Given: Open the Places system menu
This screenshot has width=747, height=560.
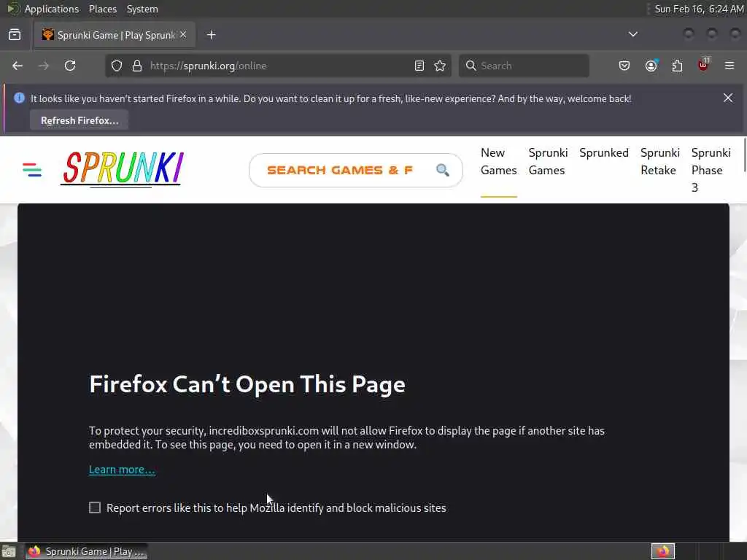Looking at the screenshot, I should (102, 9).
